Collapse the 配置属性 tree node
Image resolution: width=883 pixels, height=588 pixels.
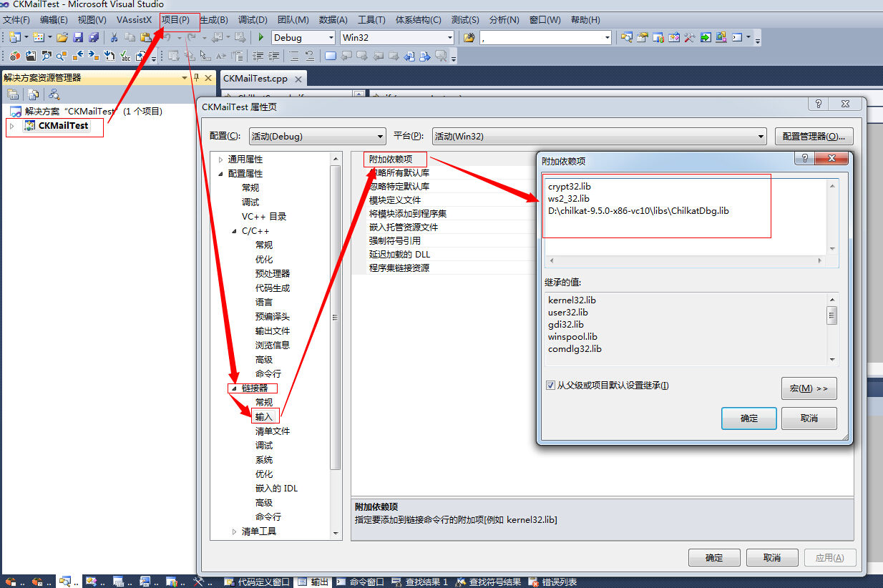click(x=220, y=174)
